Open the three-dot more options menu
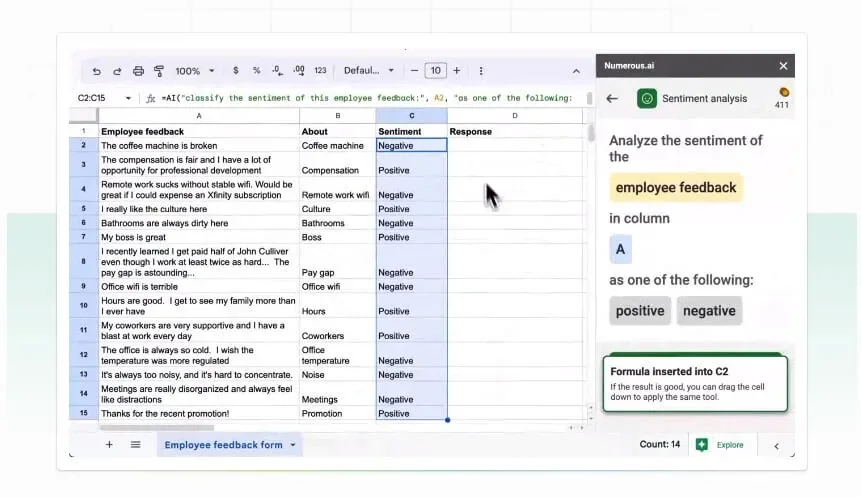 481,71
